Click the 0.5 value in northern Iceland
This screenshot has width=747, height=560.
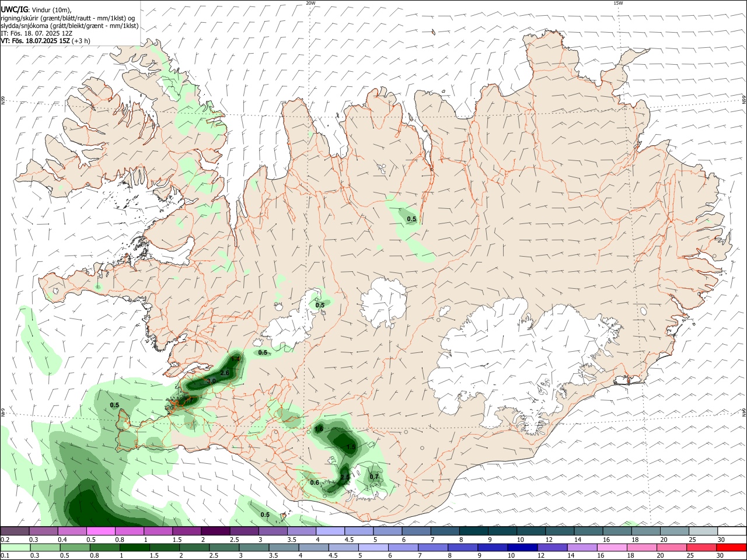click(411, 219)
